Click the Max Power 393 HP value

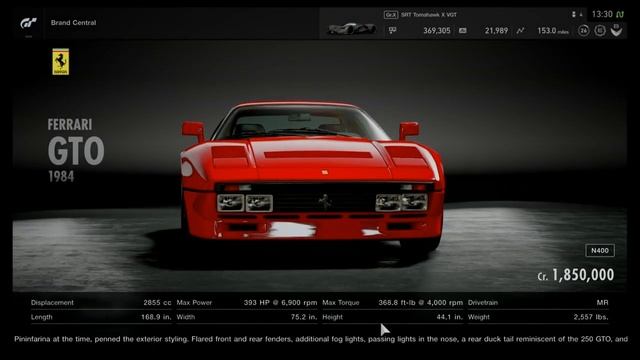[x=280, y=302]
